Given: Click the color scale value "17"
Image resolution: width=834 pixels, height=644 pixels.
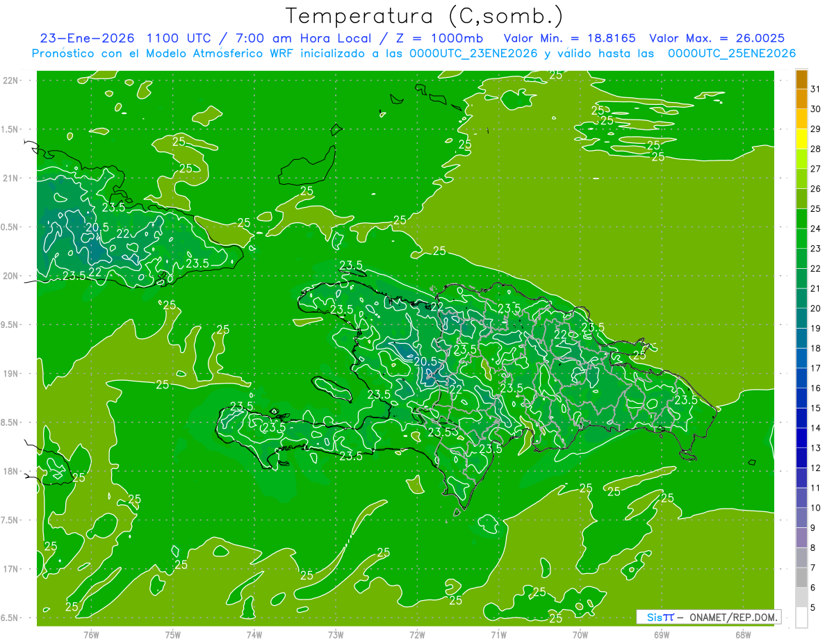Looking at the screenshot, I should click(x=816, y=368).
